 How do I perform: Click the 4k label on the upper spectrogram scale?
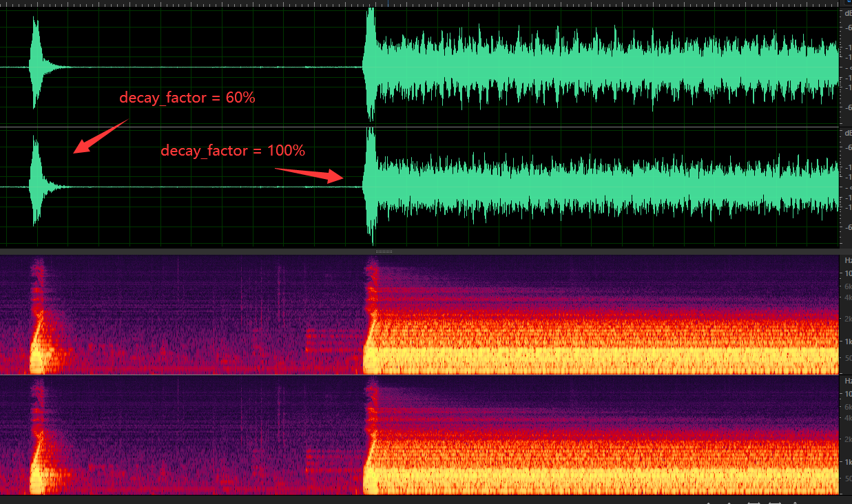coord(848,297)
